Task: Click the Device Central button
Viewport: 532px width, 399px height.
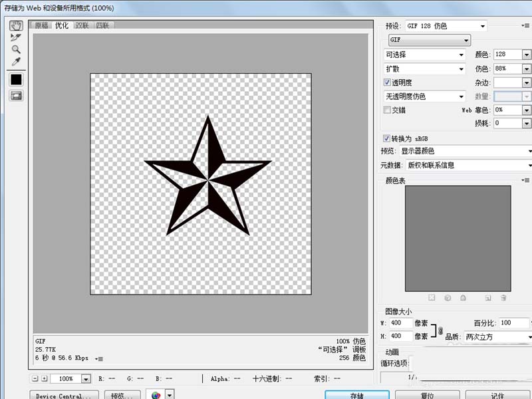Action: pos(64,395)
